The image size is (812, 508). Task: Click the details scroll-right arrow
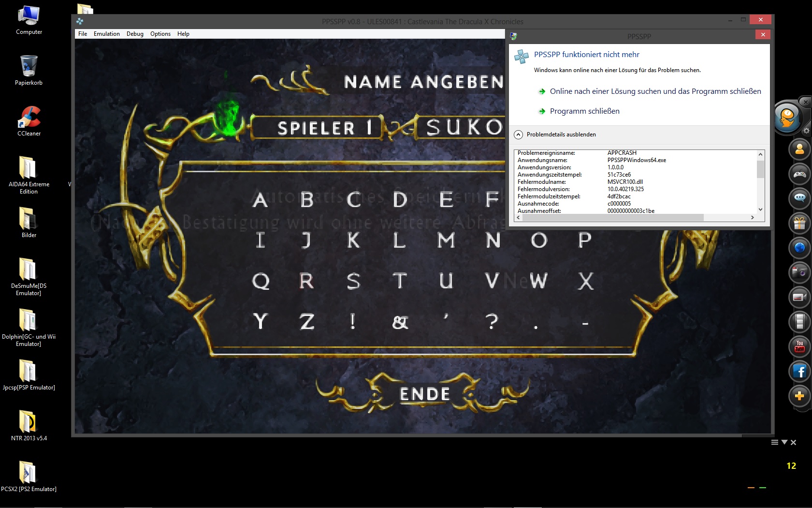coord(752,218)
